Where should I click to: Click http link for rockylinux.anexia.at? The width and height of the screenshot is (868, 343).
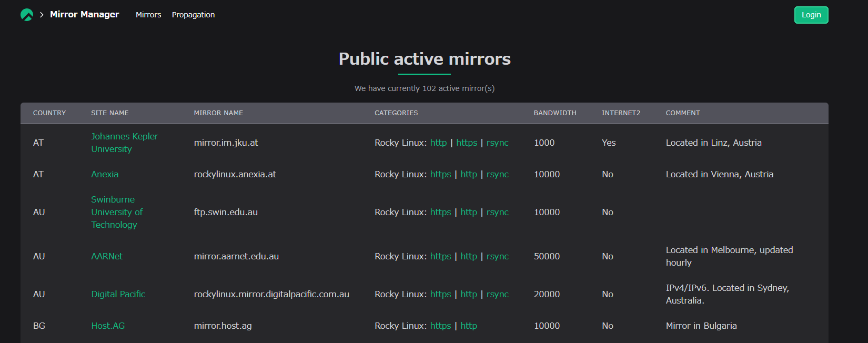click(469, 174)
